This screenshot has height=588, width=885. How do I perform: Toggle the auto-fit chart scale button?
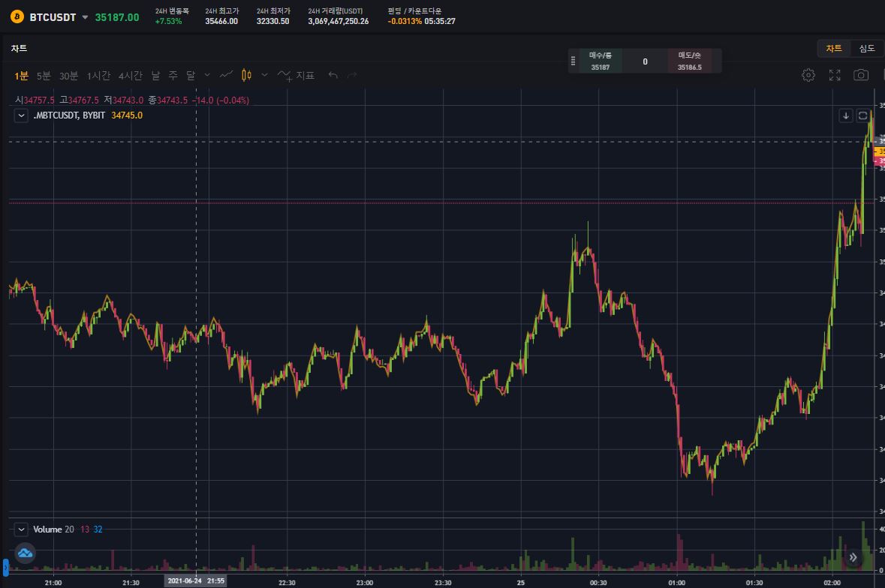point(863,115)
